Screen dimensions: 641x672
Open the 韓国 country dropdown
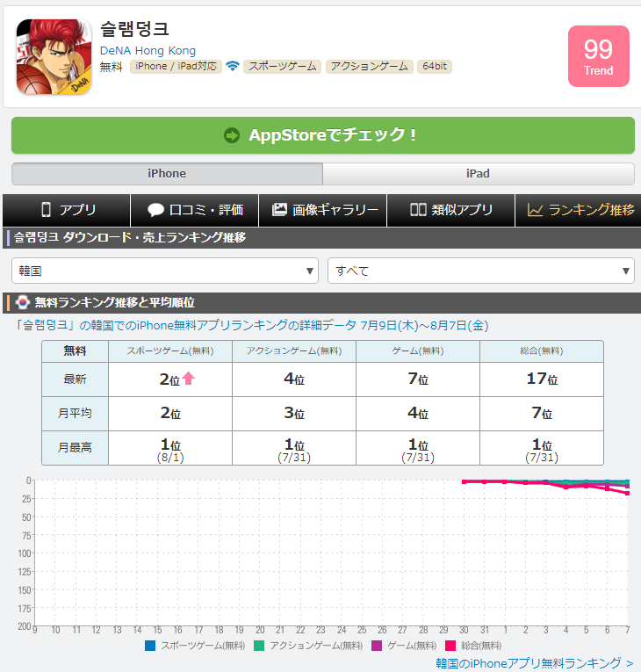click(165, 271)
